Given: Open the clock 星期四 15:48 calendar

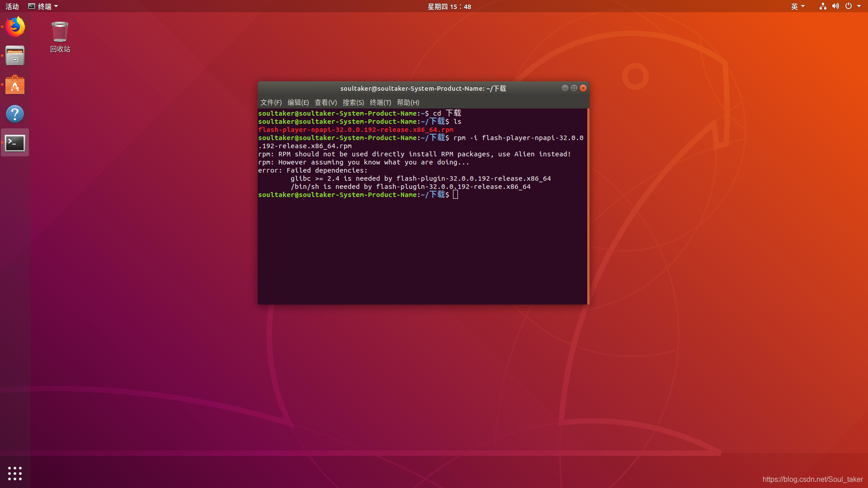Looking at the screenshot, I should coord(449,6).
